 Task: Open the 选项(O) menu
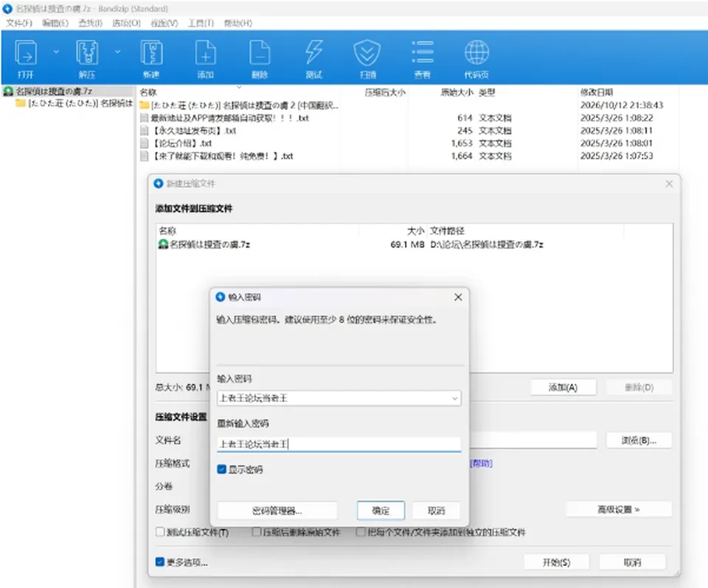point(126,23)
